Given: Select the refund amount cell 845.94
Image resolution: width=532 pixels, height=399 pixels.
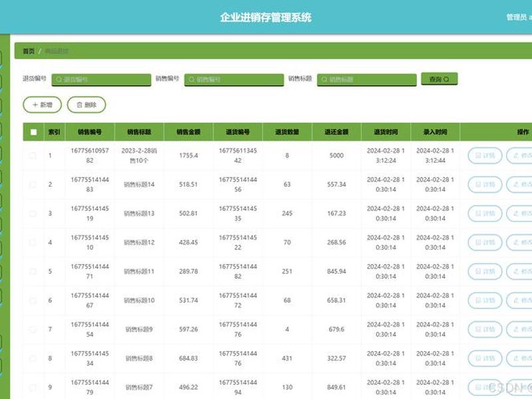Looking at the screenshot, I should pyautogui.click(x=336, y=271).
